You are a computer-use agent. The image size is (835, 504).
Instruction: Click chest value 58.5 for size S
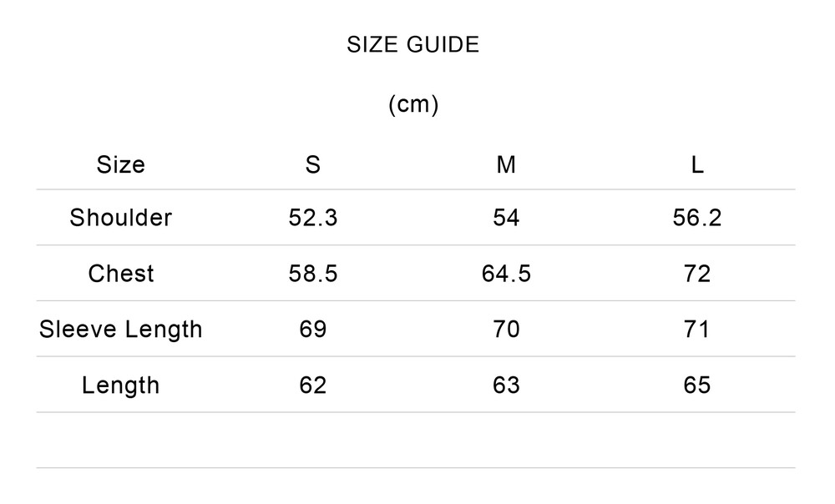(313, 274)
